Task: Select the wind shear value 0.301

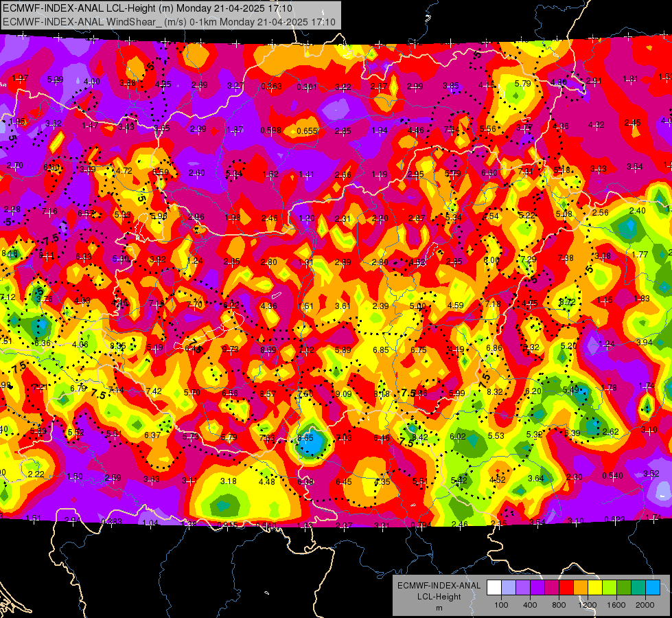Action: point(307,87)
